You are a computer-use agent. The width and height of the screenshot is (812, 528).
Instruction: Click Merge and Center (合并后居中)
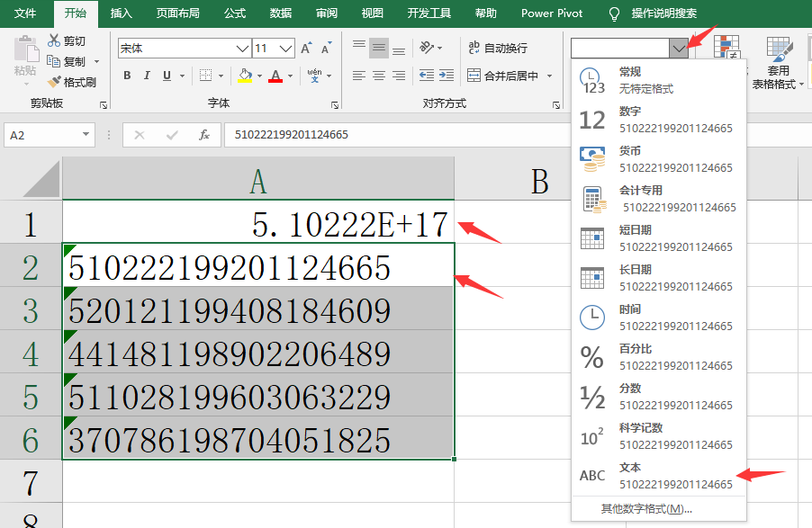coord(503,76)
